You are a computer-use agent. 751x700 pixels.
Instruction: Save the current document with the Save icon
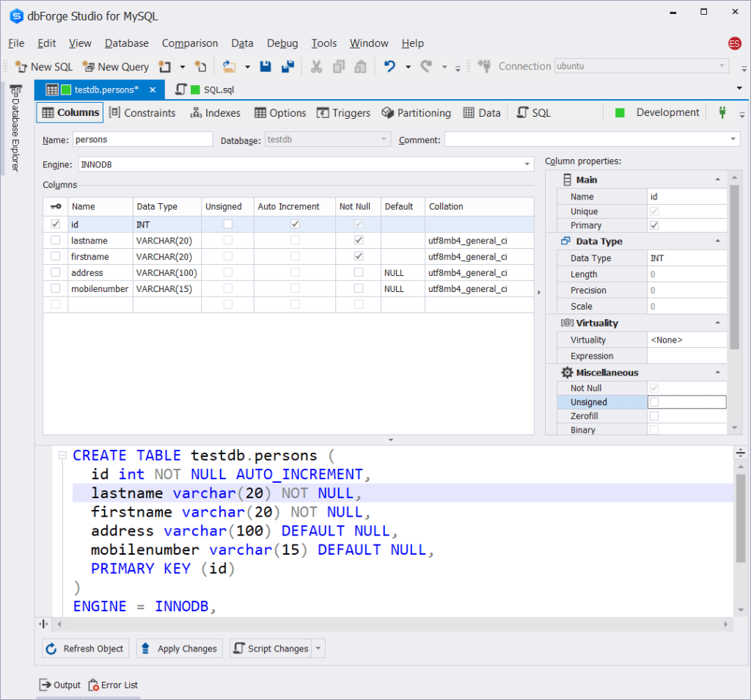(x=265, y=67)
